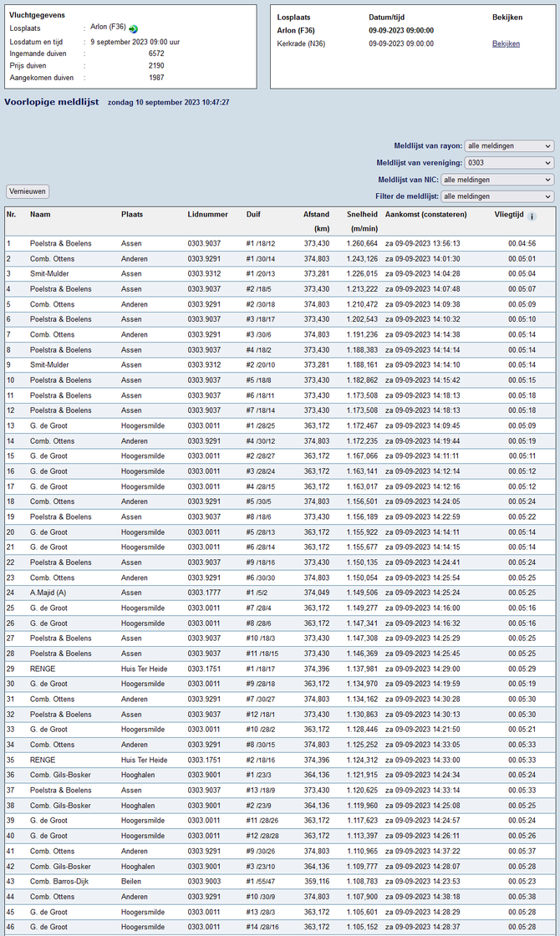
Task: Click the Aangekomen duiven value 1987
Action: click(x=156, y=78)
